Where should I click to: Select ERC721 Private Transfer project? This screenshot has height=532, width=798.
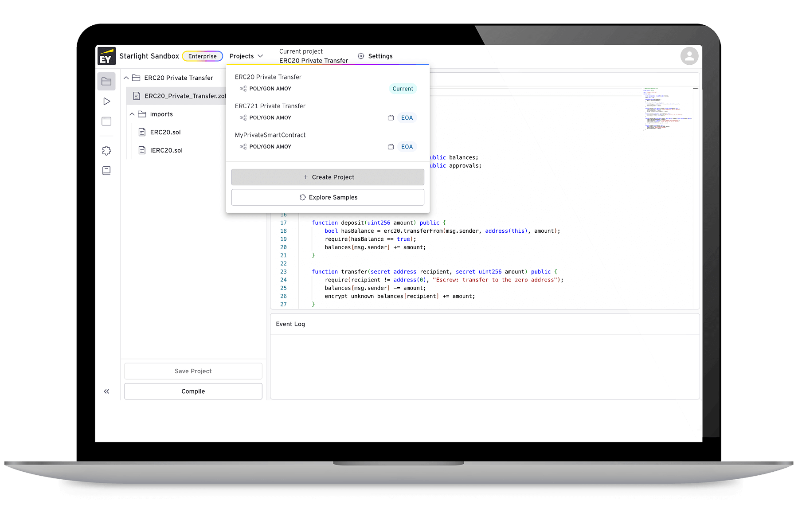(x=270, y=106)
